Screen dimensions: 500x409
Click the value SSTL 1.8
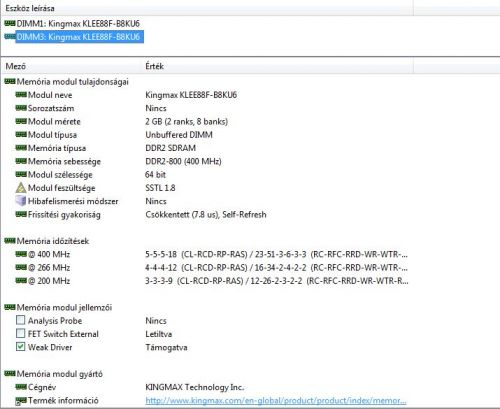tap(160, 188)
